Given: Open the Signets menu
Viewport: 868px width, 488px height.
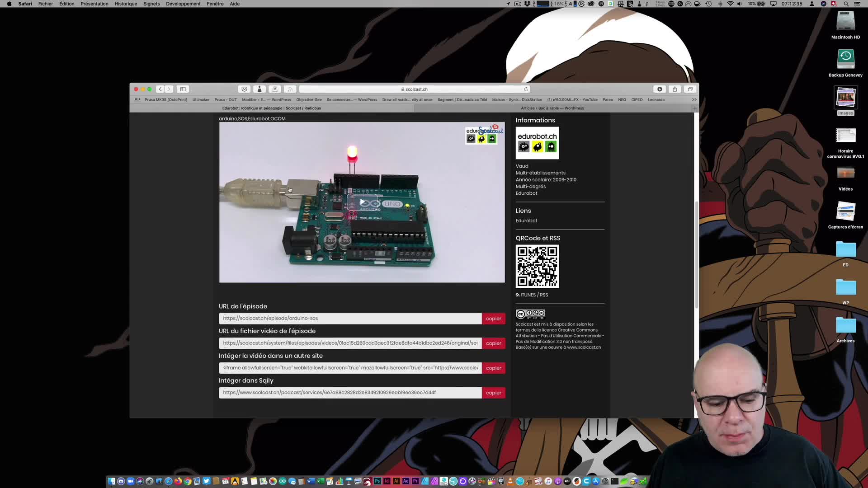Looking at the screenshot, I should coord(151,4).
